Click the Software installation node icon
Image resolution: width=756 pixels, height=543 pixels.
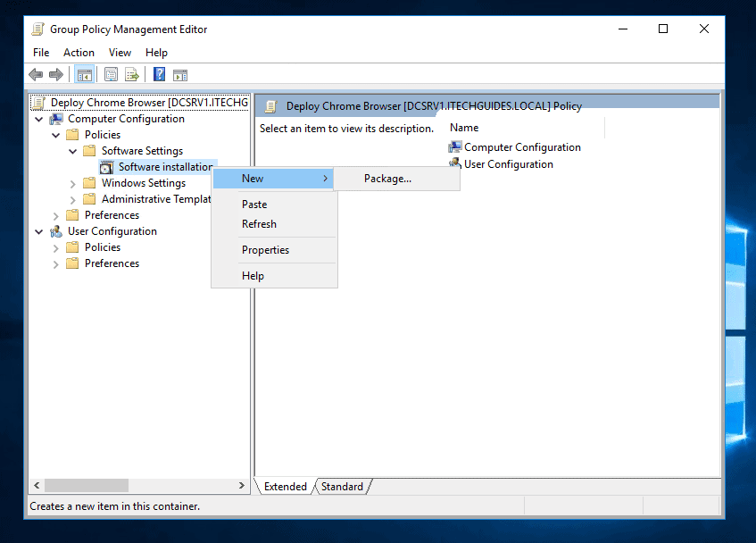106,167
